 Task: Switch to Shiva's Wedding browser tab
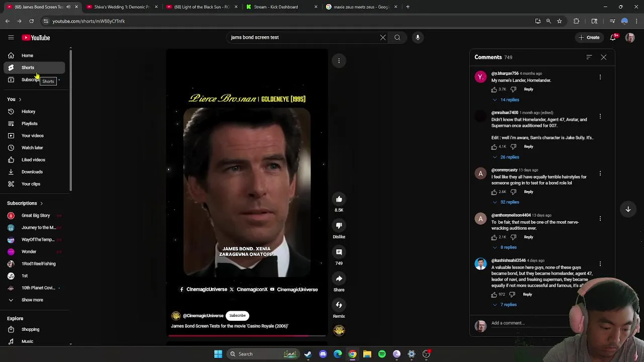tap(121, 7)
